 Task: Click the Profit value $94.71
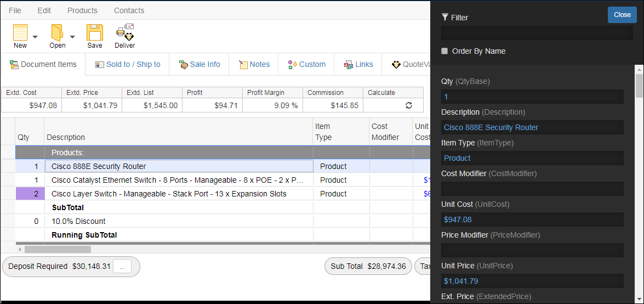(x=213, y=106)
